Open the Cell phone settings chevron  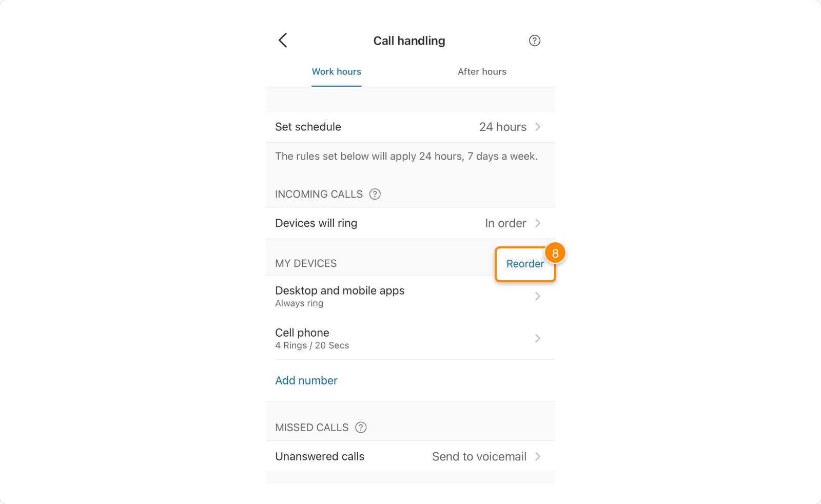[x=538, y=338]
